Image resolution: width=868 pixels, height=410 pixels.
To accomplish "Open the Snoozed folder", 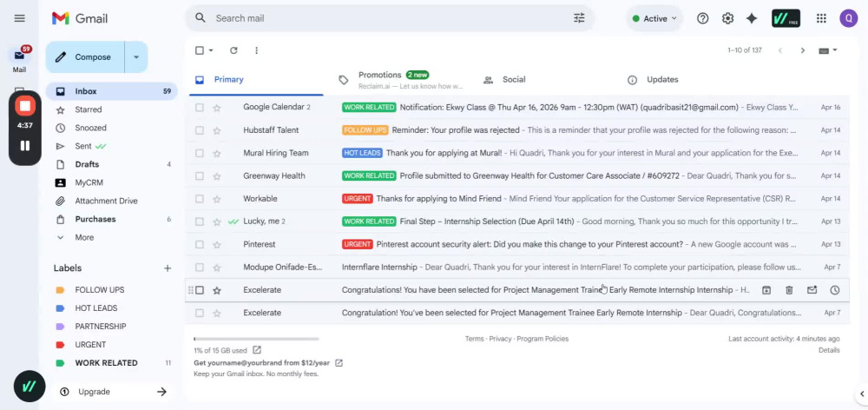I will [91, 128].
